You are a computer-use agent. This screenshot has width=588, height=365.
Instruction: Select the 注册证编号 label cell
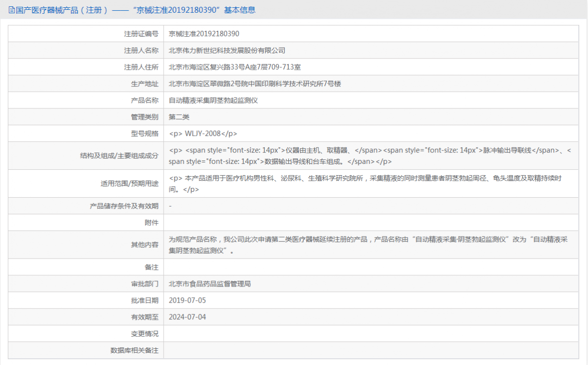click(x=86, y=34)
